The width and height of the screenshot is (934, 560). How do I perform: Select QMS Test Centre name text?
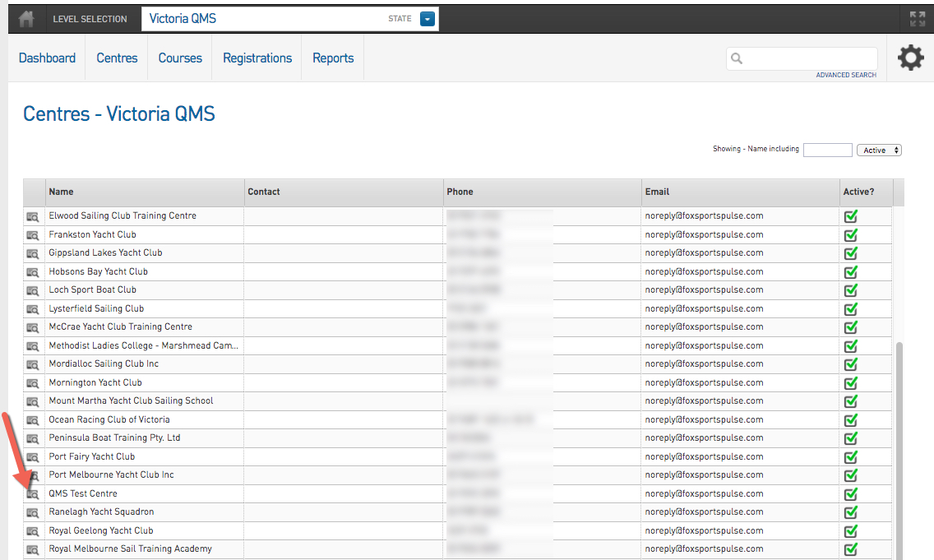point(83,493)
